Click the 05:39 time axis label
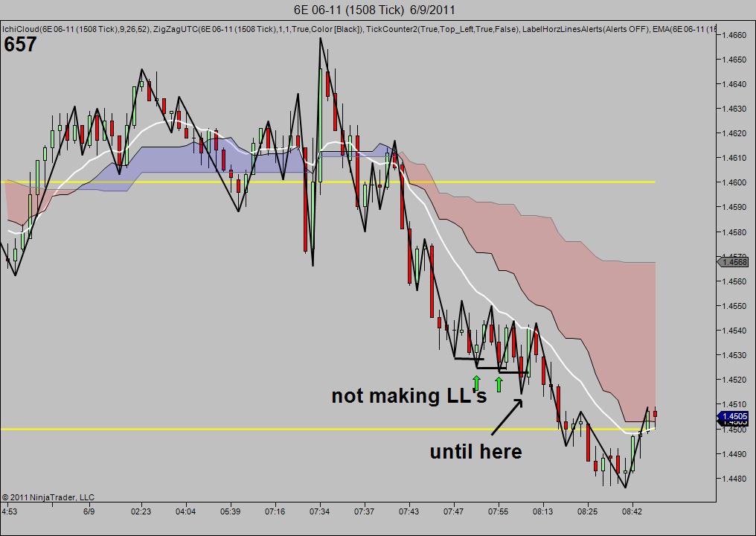Screen dimensions: 756x536 pyautogui.click(x=231, y=511)
